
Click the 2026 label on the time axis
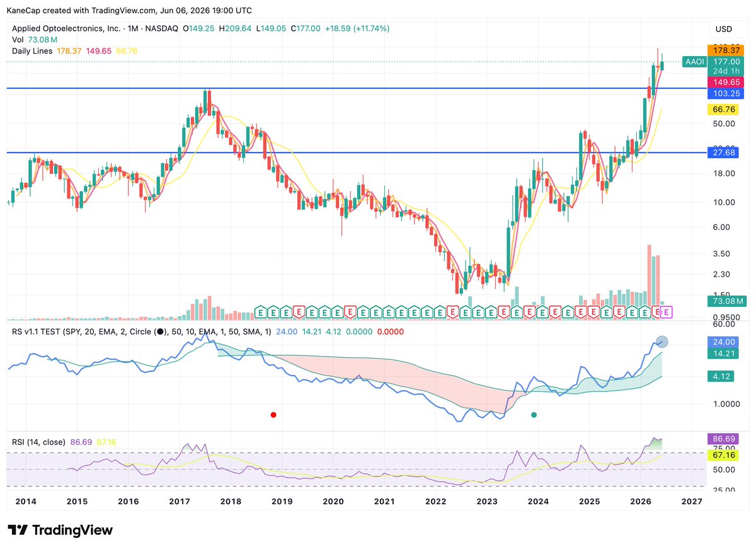(641, 501)
